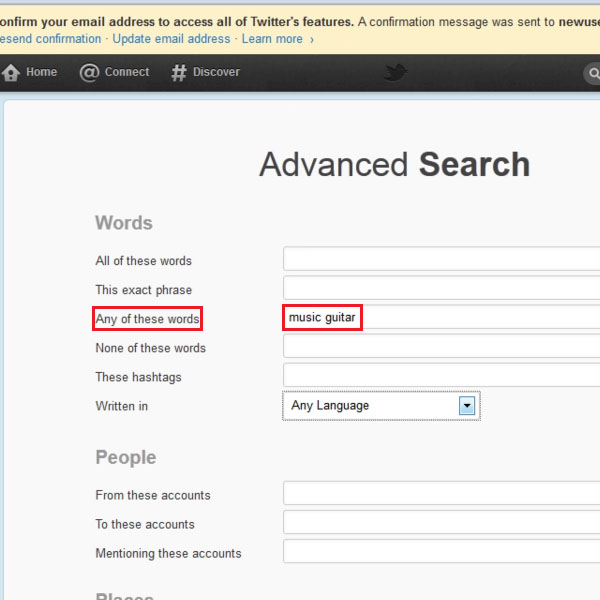Viewport: 600px width, 600px height.
Task: Focus the None of these words field
Action: pos(442,346)
